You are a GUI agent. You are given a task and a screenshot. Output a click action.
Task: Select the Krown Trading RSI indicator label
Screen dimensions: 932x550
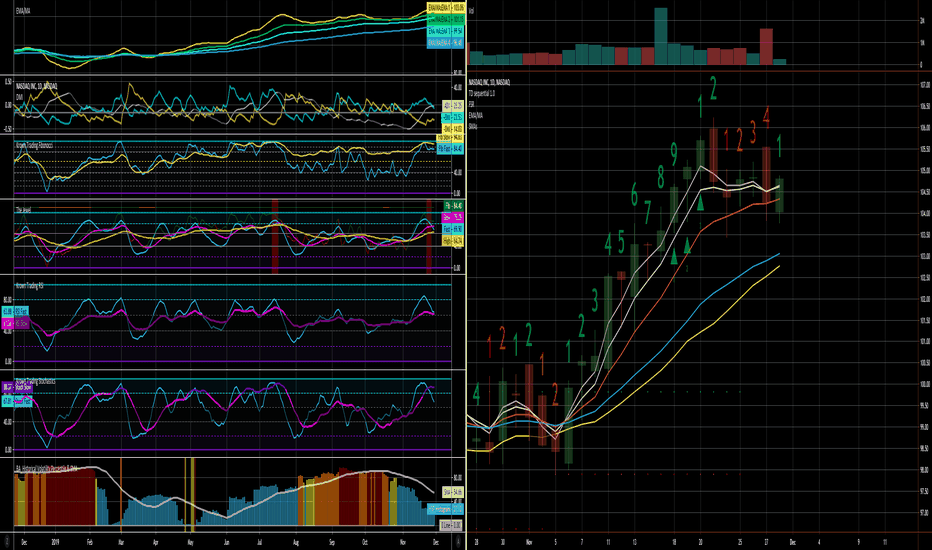tap(30, 286)
